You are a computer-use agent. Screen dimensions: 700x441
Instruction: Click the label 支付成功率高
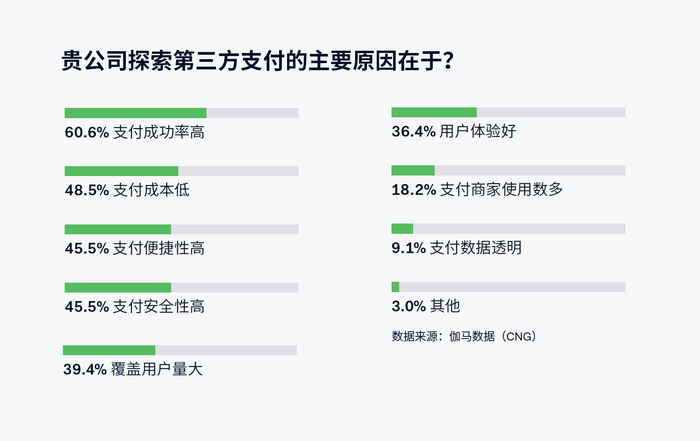[x=159, y=133]
